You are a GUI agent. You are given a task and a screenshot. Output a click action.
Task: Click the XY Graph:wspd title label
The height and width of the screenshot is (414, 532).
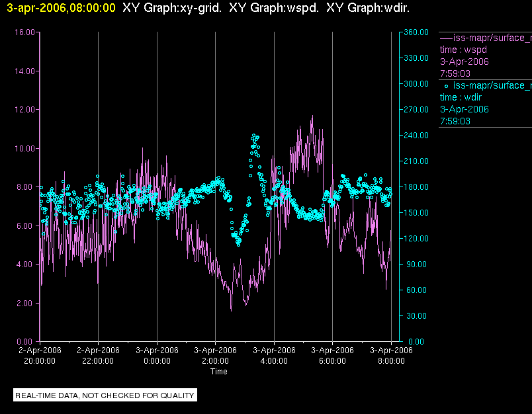point(274,8)
